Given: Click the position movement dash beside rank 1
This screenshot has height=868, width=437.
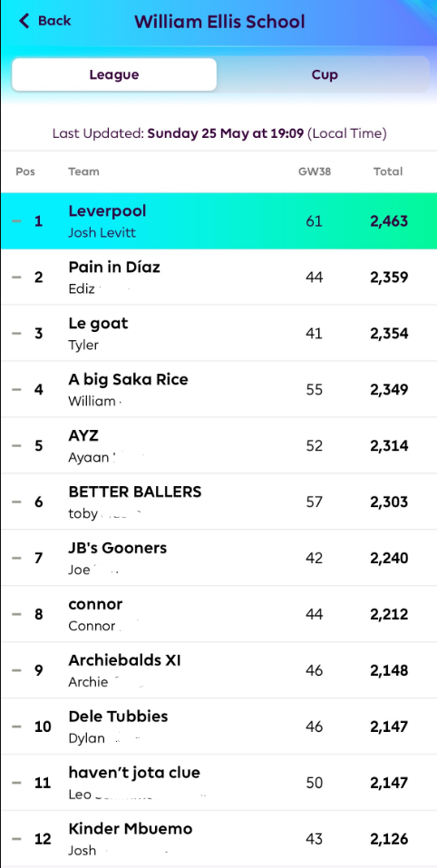Looking at the screenshot, I should (16, 221).
